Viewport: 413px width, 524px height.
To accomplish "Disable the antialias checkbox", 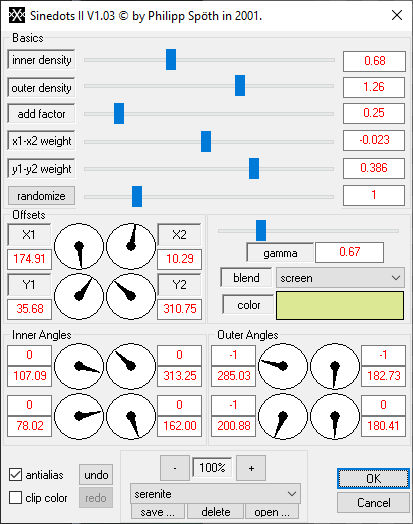I will coord(15,475).
